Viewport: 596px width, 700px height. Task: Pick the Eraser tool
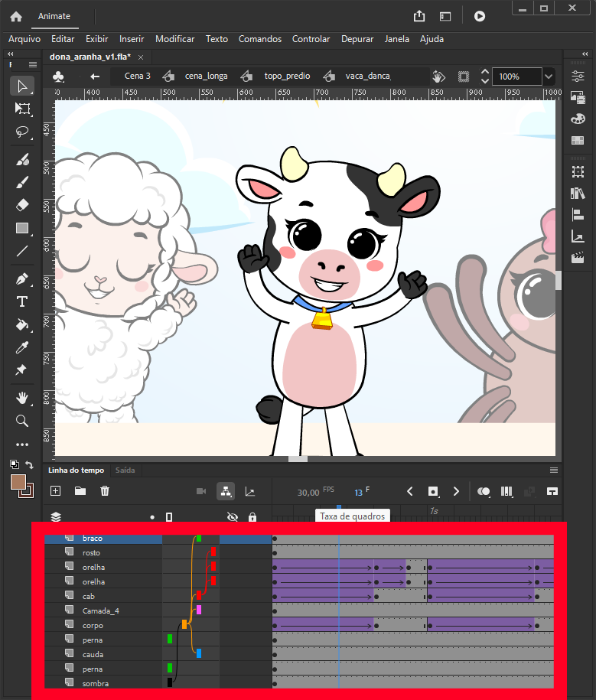tap(22, 205)
